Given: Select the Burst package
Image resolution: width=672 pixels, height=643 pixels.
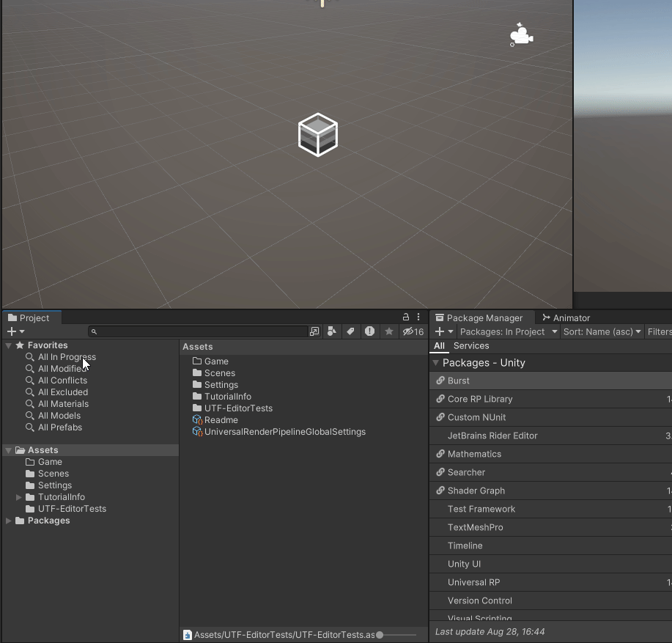Looking at the screenshot, I should click(x=550, y=381).
